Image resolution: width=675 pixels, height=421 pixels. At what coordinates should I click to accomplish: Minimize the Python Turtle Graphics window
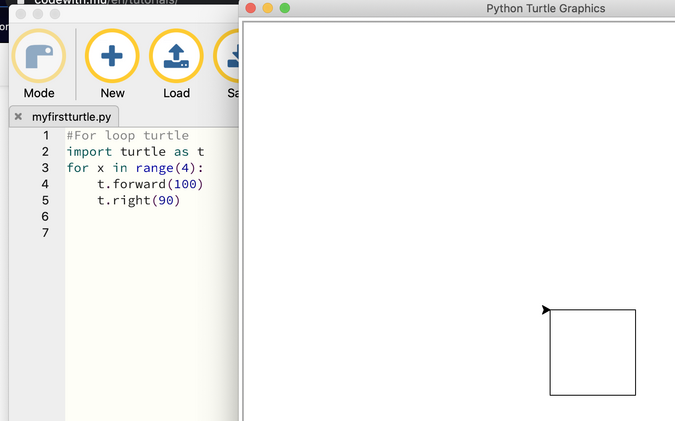268,8
